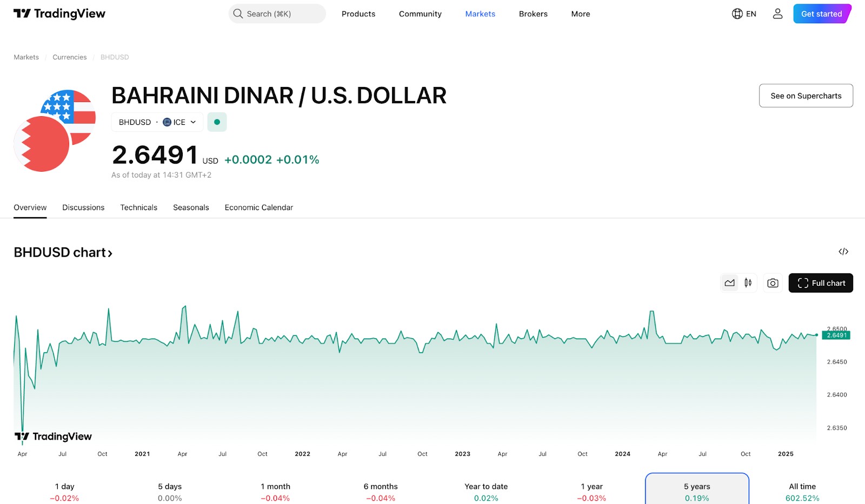Screen dimensions: 865x504
Task: Open the Brokers menu
Action: [x=533, y=14]
